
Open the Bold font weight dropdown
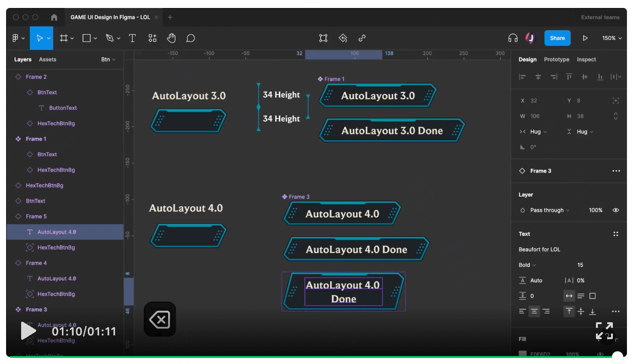point(527,265)
